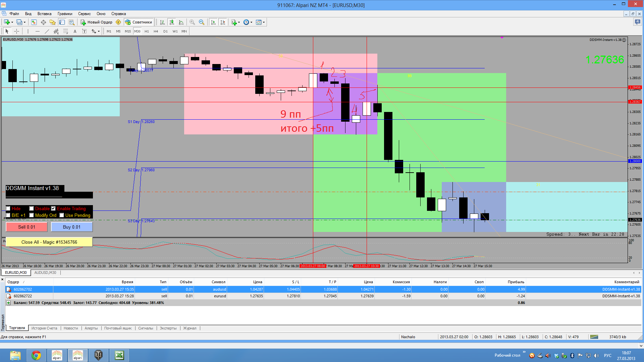Toggle the Terminal window icon
The height and width of the screenshot is (362, 644).
[x=62, y=22]
